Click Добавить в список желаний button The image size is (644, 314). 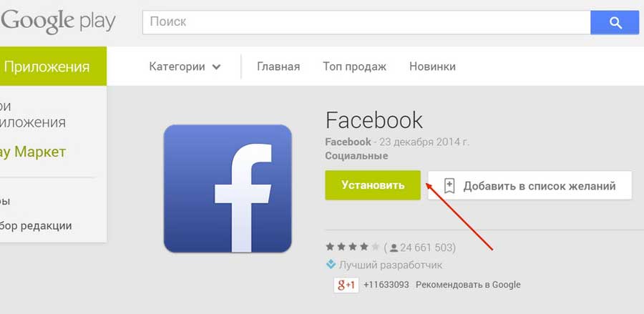click(530, 185)
